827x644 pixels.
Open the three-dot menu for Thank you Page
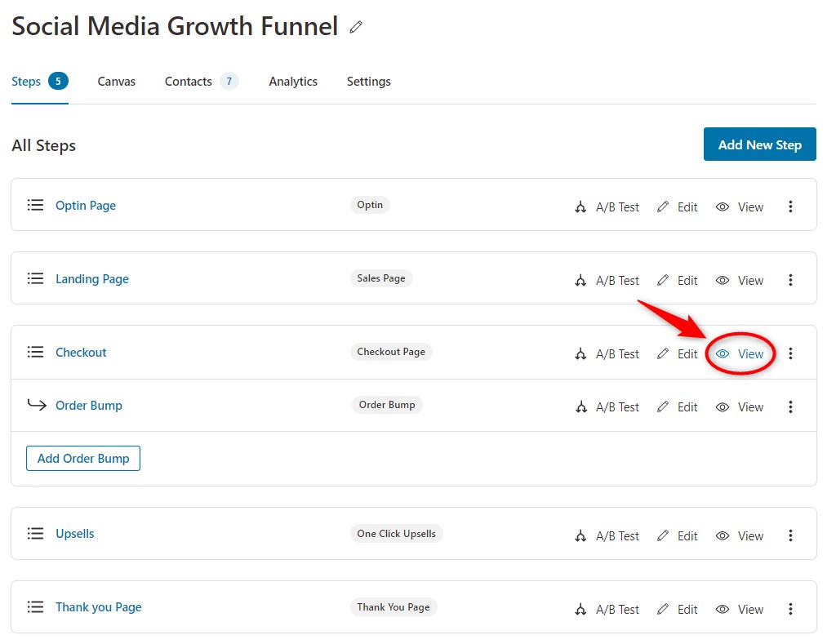click(790, 609)
